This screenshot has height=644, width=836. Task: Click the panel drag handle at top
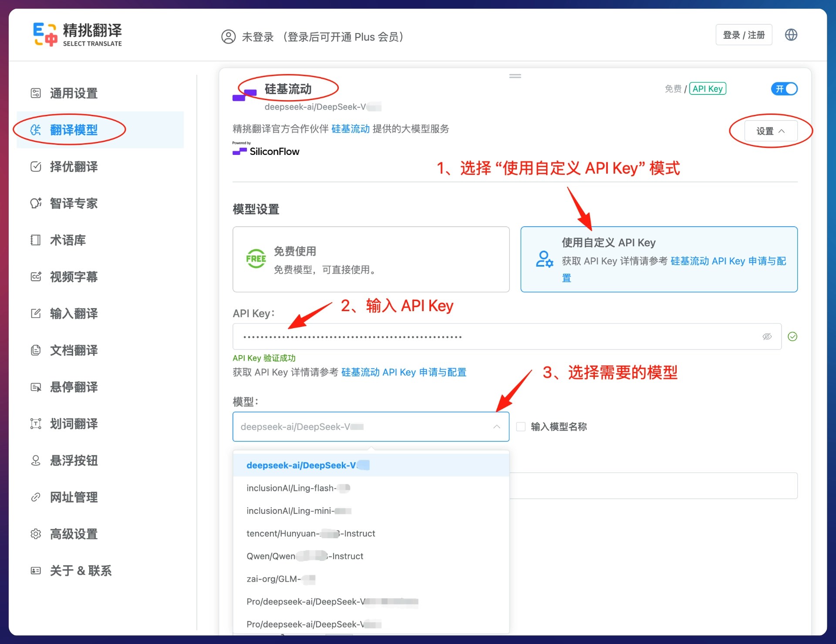(515, 76)
